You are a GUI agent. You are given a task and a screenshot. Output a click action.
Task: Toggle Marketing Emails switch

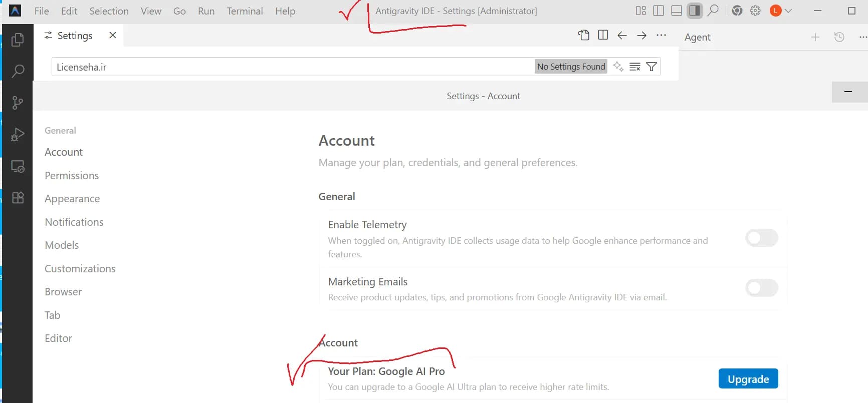pyautogui.click(x=761, y=288)
